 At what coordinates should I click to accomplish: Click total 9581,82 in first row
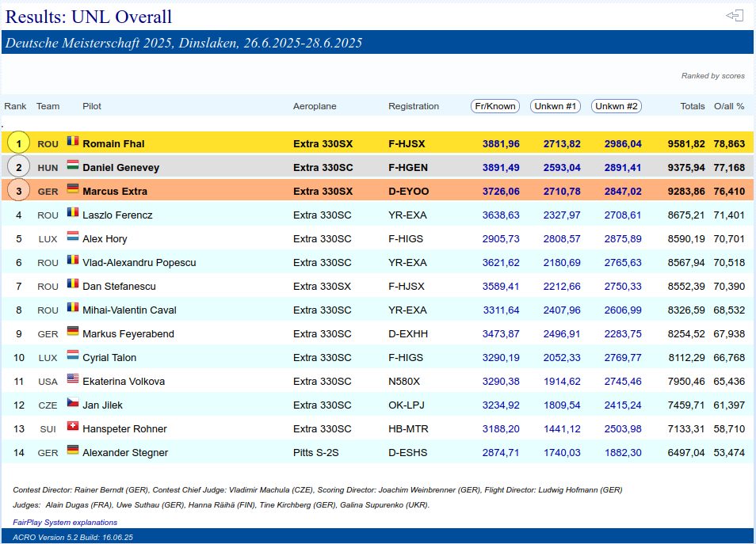(686, 143)
